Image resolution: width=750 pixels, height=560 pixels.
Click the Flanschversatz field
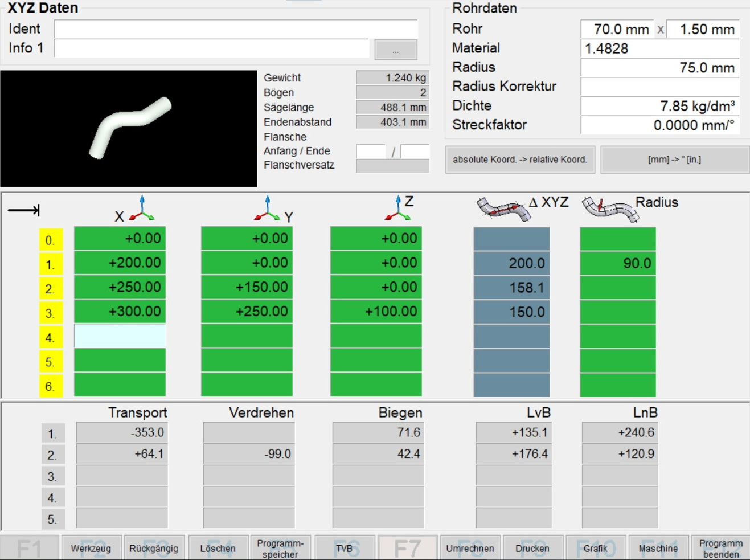tap(392, 166)
